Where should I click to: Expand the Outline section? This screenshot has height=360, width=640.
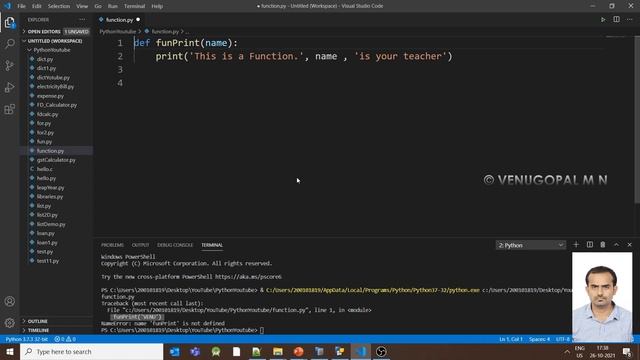coord(56,321)
